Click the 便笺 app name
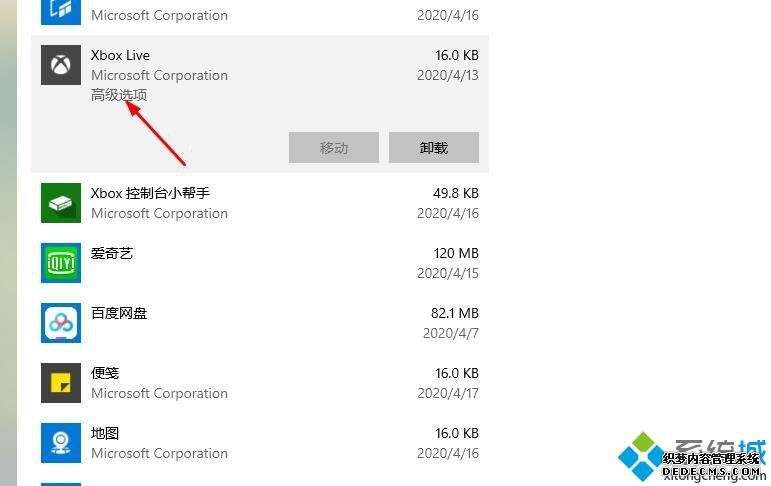Screen dimensions: 771x486 [105, 373]
